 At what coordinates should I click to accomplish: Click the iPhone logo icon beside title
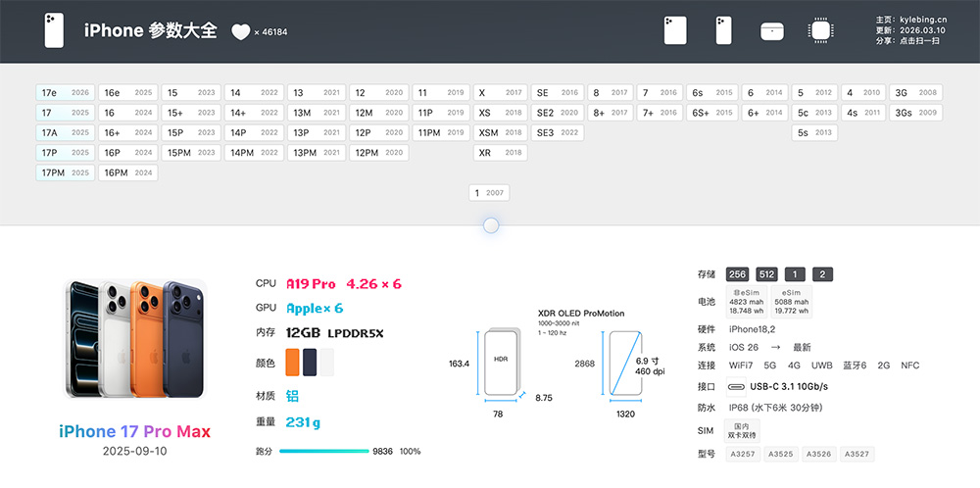tap(54, 30)
